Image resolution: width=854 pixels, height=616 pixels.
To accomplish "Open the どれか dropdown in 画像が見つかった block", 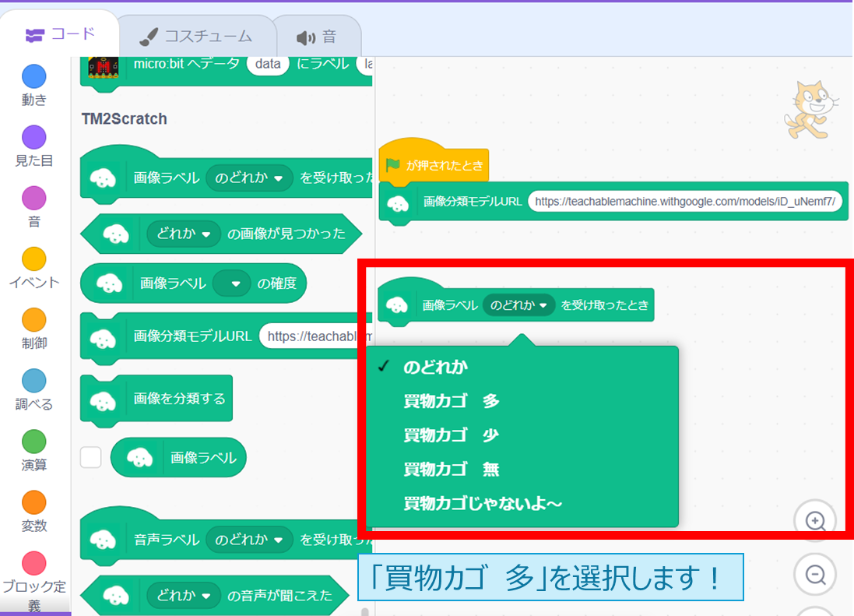I will click(184, 234).
